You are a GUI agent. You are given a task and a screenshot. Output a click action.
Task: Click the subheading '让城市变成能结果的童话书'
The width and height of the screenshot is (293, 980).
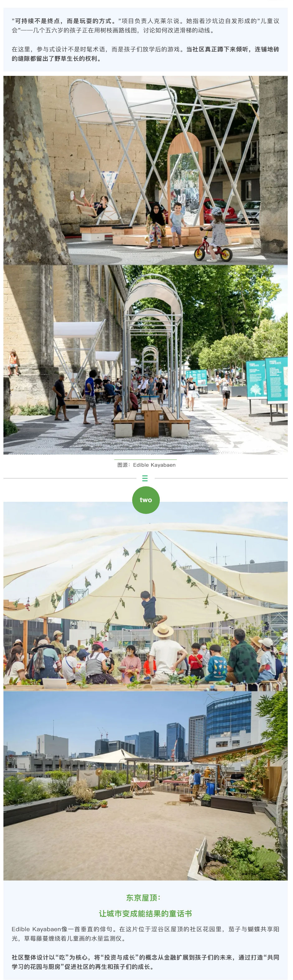point(145,914)
